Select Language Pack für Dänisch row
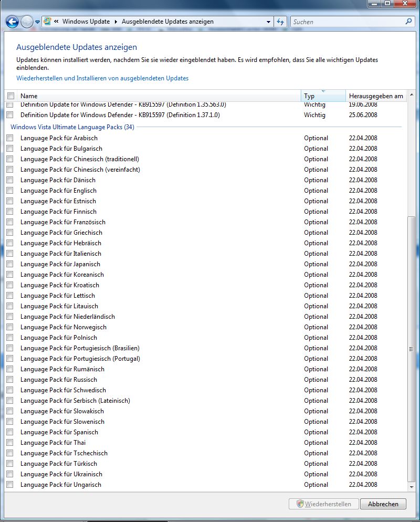420x522 pixels. pos(206,180)
